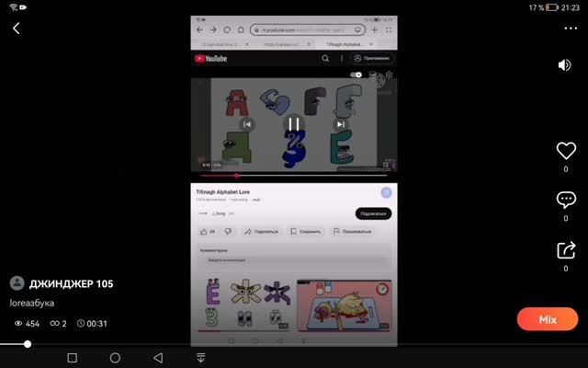Tap the new tab plus icon in the recording
588x368 pixels.
click(374, 29)
